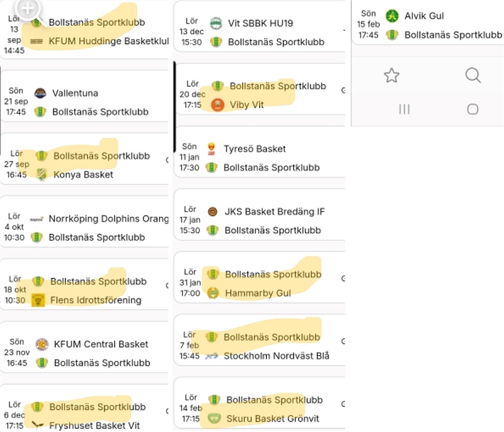The height and width of the screenshot is (432, 504).
Task: Select the Hammarby Gul team name
Action: [x=258, y=293]
